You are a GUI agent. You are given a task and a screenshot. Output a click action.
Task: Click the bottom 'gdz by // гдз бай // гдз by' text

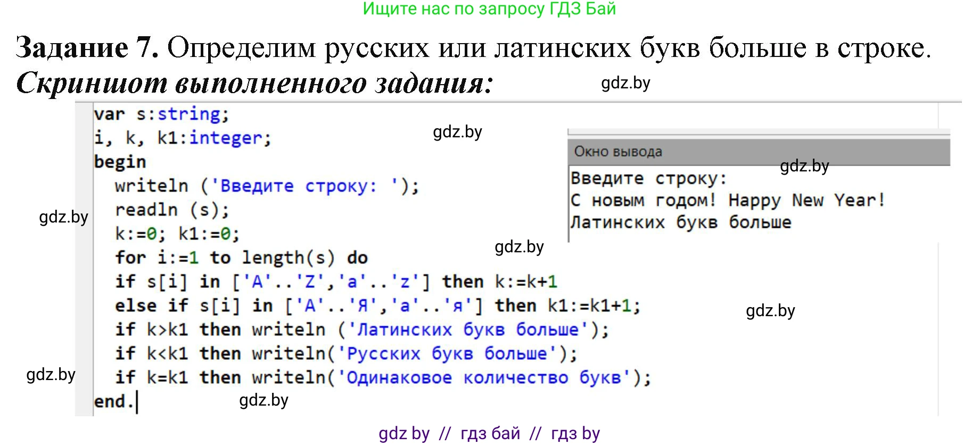tap(489, 433)
